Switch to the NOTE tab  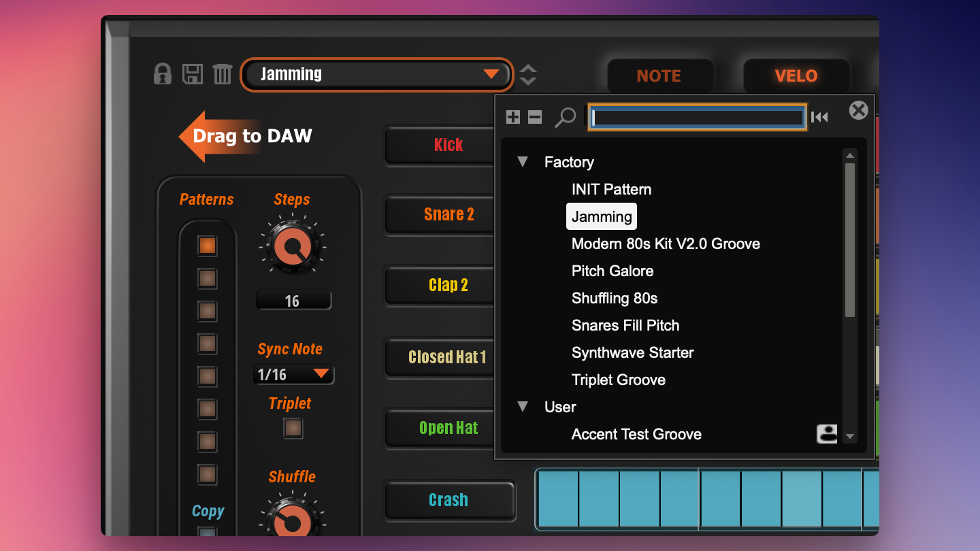pos(659,76)
